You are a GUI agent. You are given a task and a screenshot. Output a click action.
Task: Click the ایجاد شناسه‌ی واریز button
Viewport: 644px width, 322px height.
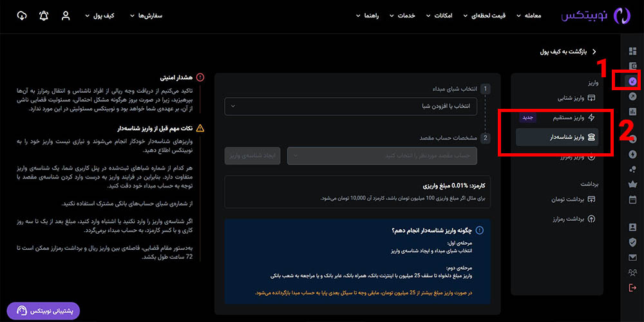pyautogui.click(x=252, y=156)
